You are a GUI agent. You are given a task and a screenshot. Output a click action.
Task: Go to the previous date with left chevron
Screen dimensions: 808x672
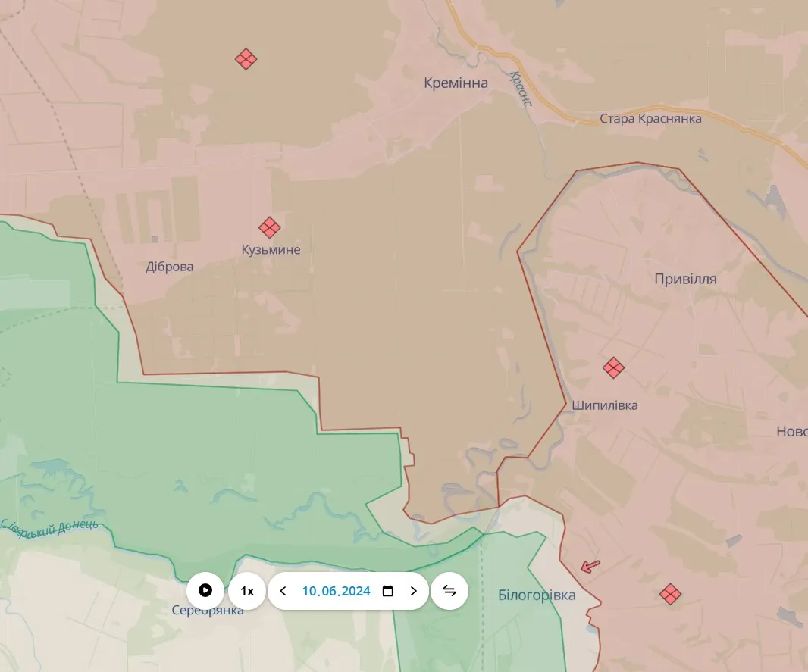pyautogui.click(x=283, y=591)
